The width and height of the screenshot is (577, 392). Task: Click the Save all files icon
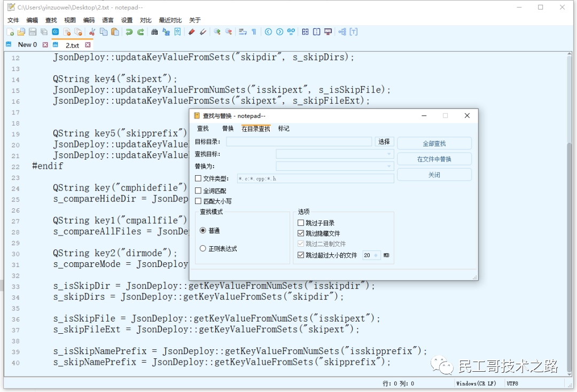click(44, 32)
